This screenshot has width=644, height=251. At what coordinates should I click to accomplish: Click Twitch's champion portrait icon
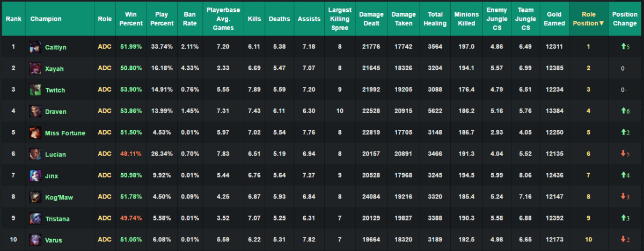(35, 90)
